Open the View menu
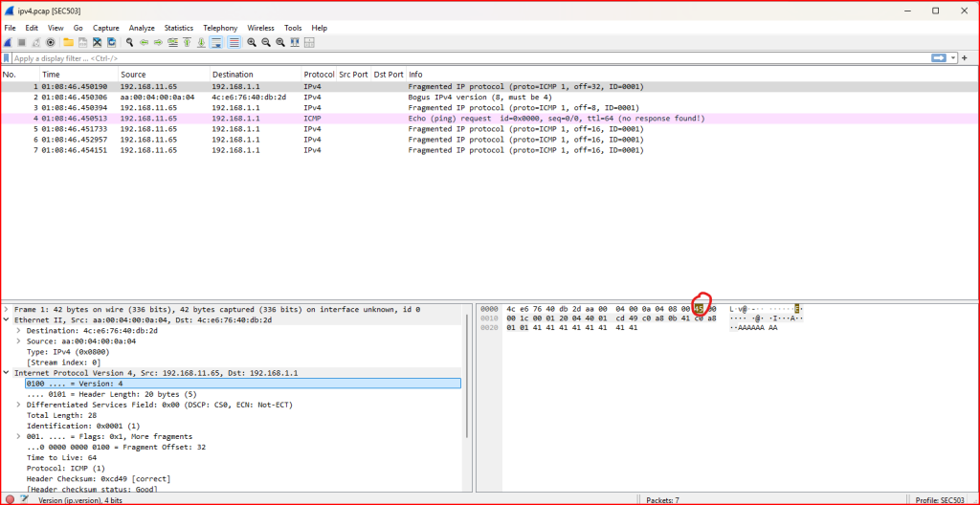This screenshot has height=505, width=980. [x=56, y=28]
